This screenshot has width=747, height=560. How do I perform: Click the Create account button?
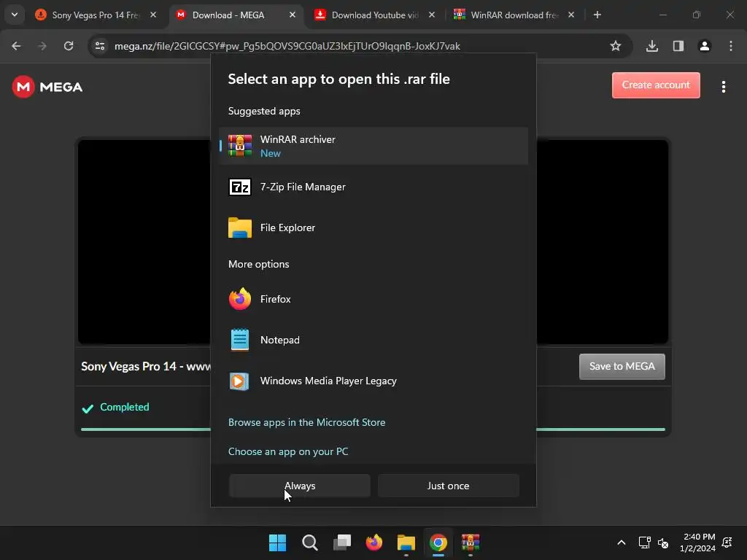click(x=656, y=85)
